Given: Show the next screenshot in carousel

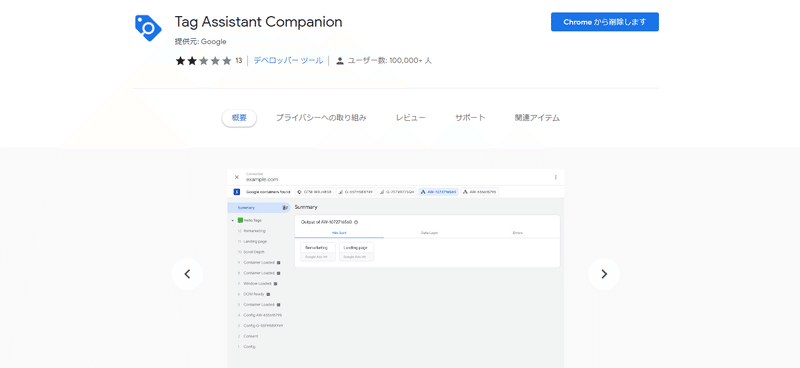Looking at the screenshot, I should point(604,274).
